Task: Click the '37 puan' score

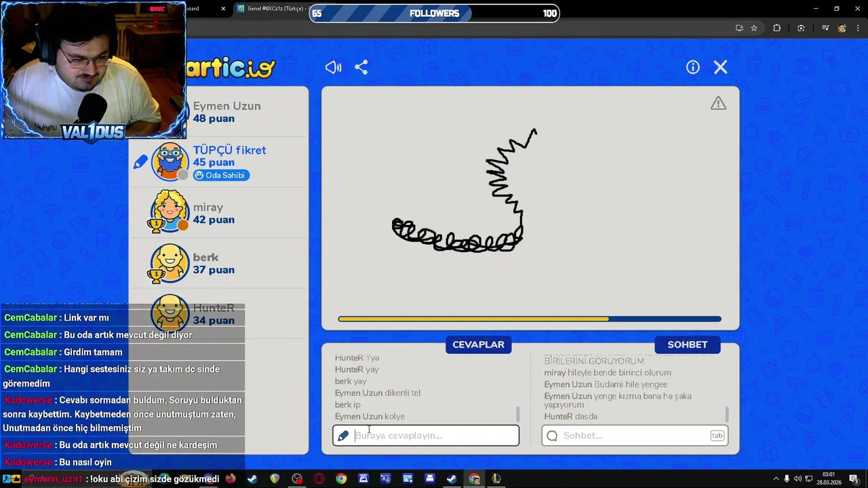Action: 214,270
